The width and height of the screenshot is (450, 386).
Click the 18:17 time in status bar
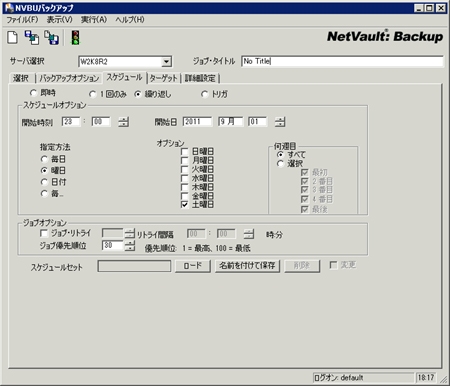click(426, 378)
